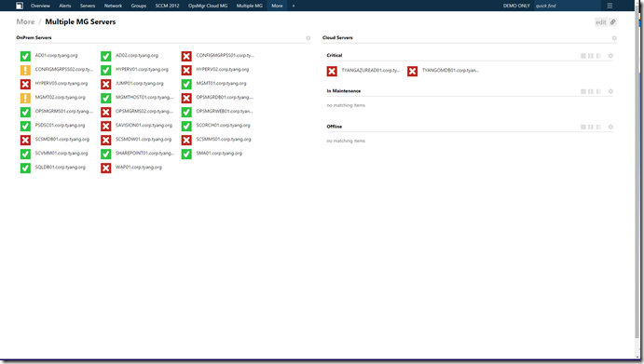Open the Groups tab

pyautogui.click(x=139, y=6)
